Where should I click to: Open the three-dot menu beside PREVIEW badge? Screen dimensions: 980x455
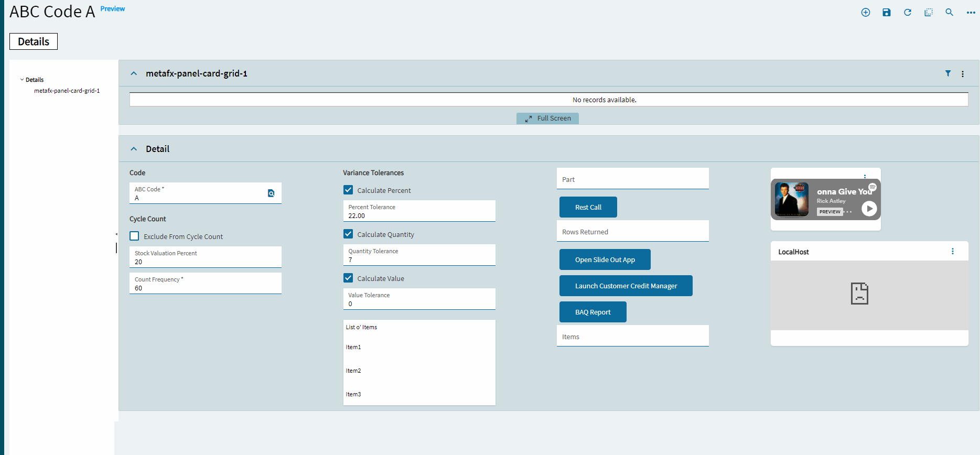pyautogui.click(x=848, y=212)
